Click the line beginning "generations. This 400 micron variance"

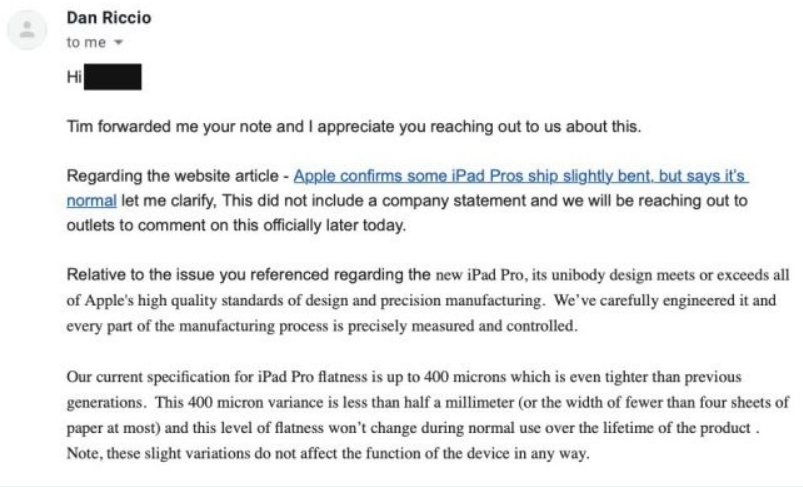point(428,403)
